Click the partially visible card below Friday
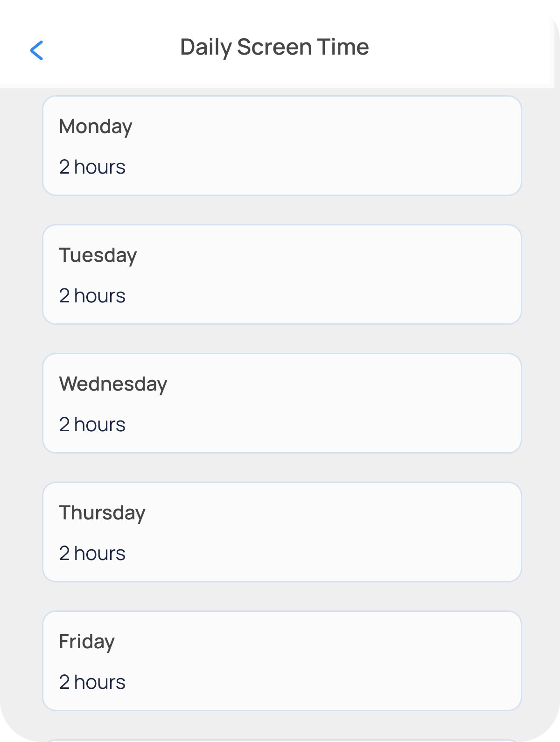Viewport: 560px width, 742px height. pos(282,740)
